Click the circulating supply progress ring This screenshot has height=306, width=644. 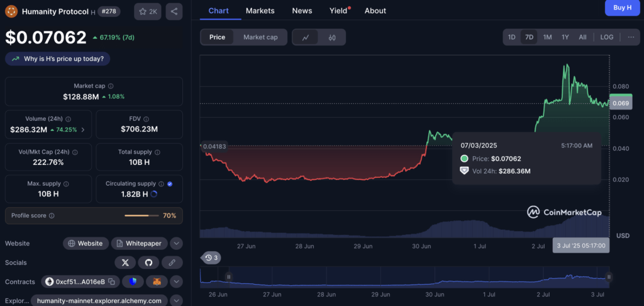click(x=154, y=194)
